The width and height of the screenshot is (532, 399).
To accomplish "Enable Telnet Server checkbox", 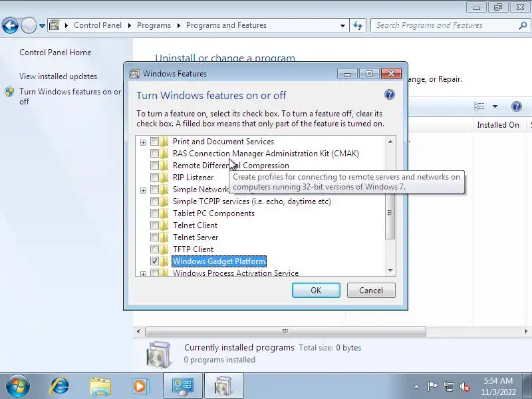I will [154, 237].
